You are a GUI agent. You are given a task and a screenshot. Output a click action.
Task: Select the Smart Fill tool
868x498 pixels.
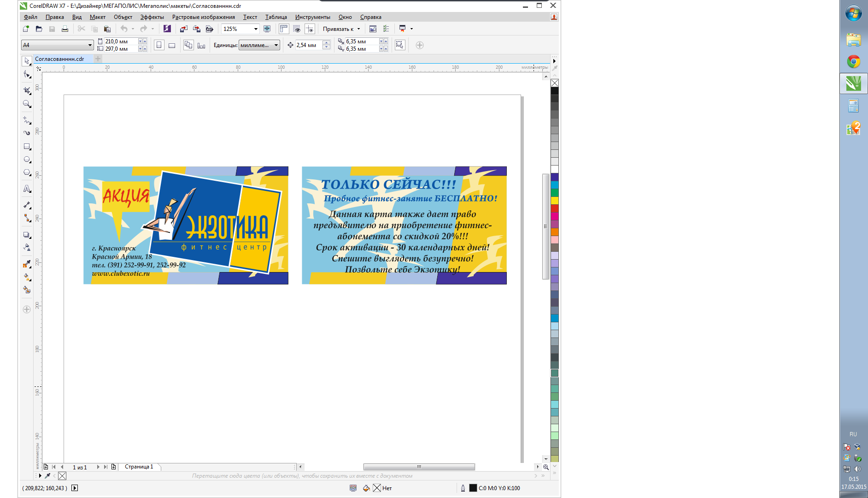27,290
